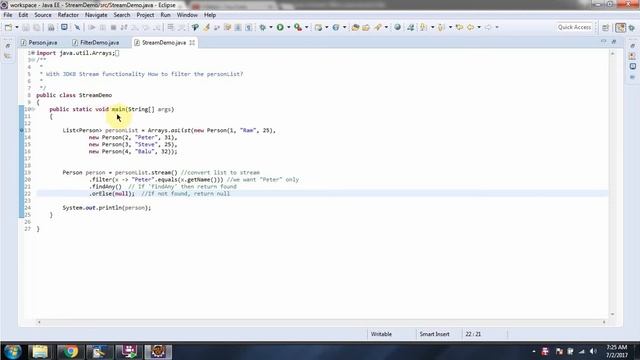Viewport: 640px width, 360px height.
Task: Collapse the Javadoc comment block
Action: [32, 60]
